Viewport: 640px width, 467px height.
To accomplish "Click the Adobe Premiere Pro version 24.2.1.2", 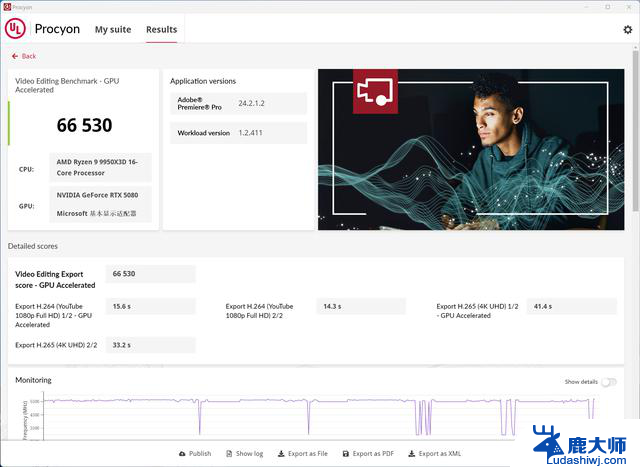I will tap(251, 103).
